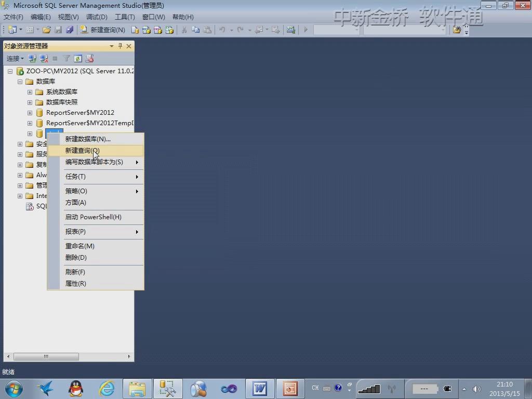Expand the 系统数据库 folder
Image resolution: width=532 pixels, height=399 pixels.
[x=30, y=92]
